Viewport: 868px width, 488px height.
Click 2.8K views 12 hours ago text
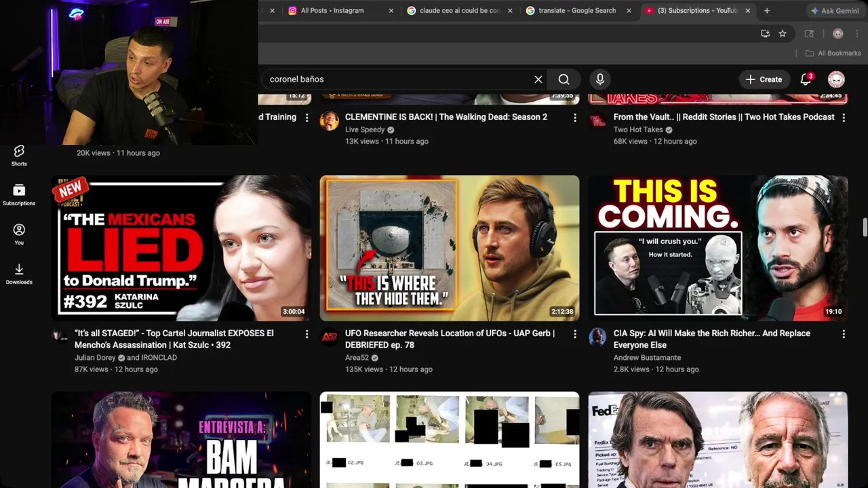point(656,369)
